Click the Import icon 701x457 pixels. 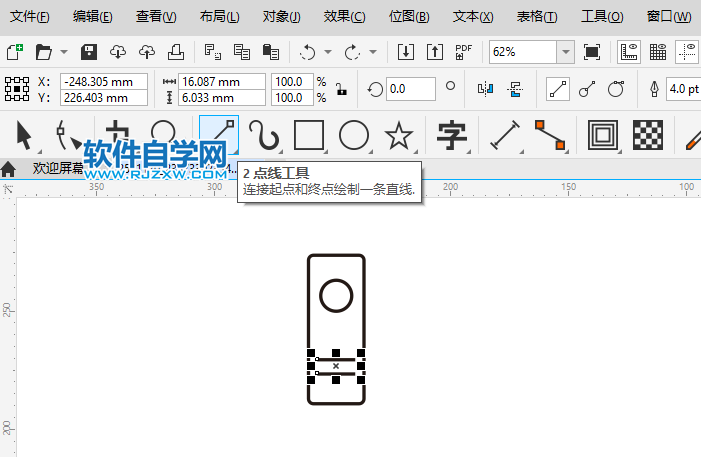pos(406,52)
